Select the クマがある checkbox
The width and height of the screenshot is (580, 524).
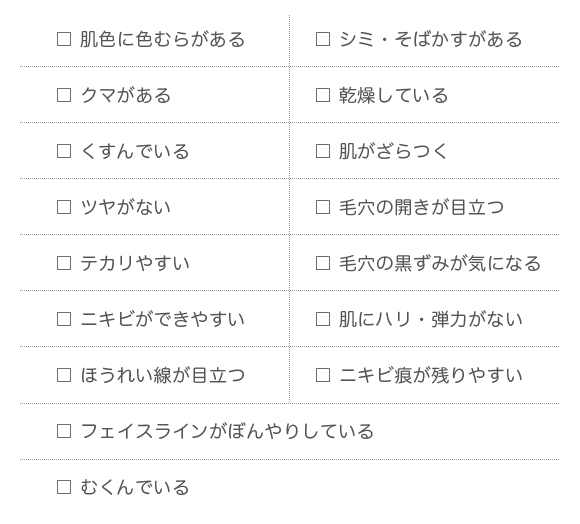coord(64,95)
